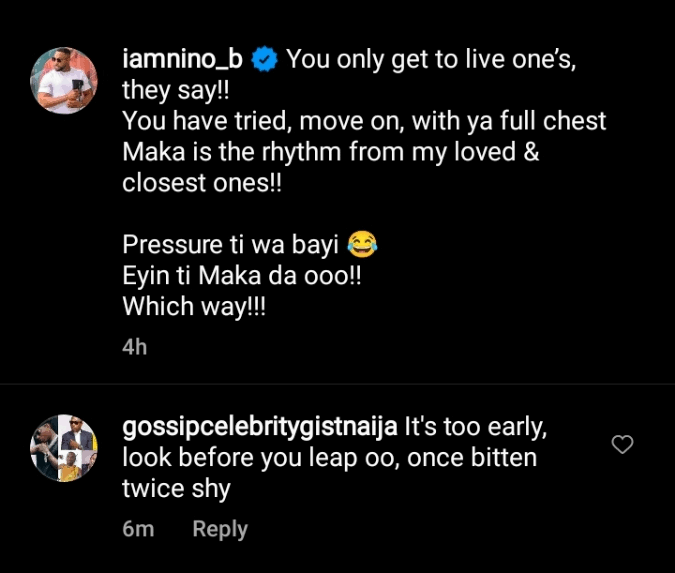Open iamnino_b's profile picture

64,81
